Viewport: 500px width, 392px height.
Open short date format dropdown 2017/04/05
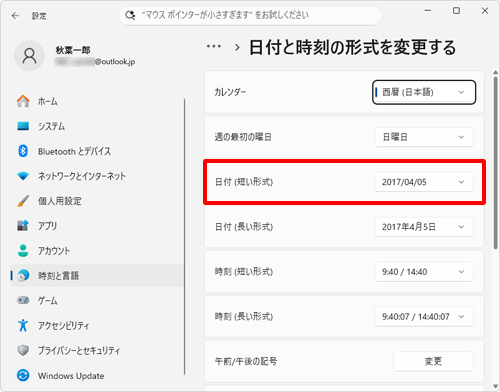424,182
